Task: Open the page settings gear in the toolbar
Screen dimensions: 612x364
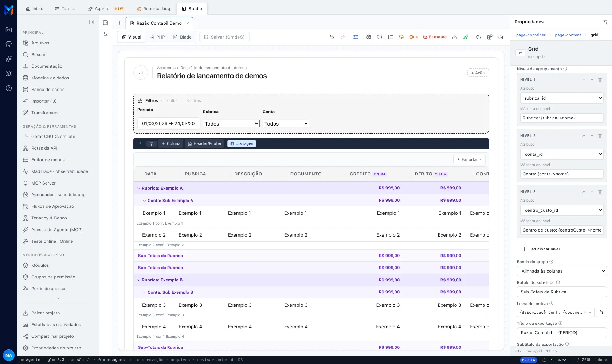Action: point(369,37)
